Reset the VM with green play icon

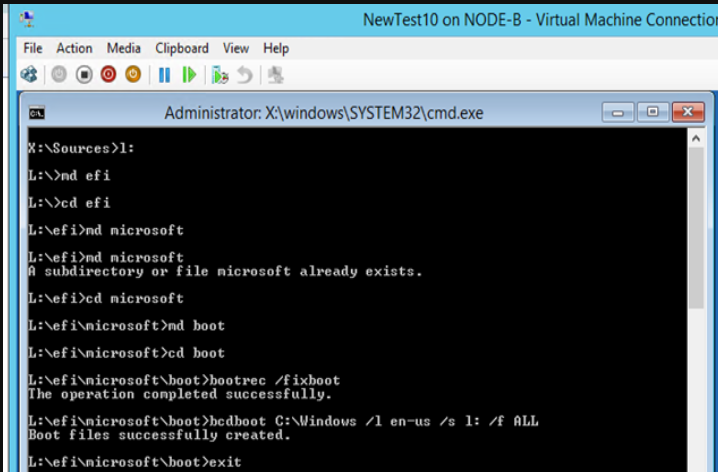tap(189, 75)
